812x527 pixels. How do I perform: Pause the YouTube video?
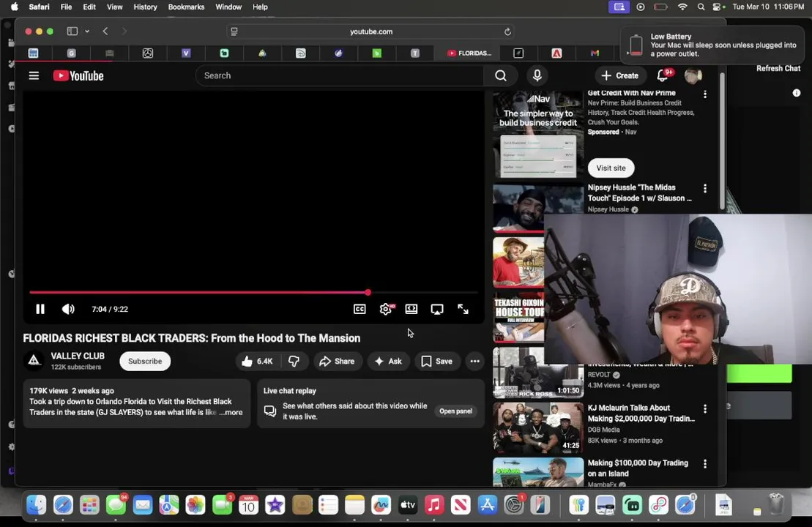click(40, 309)
